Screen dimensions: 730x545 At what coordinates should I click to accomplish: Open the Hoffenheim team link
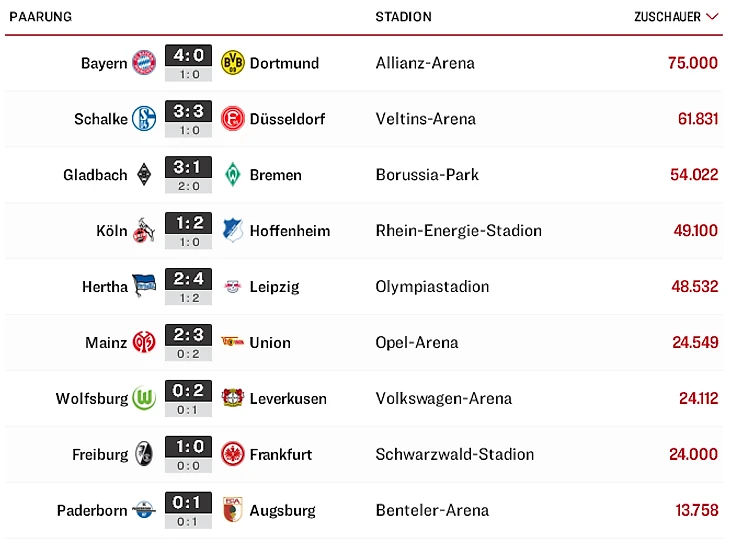pos(290,231)
